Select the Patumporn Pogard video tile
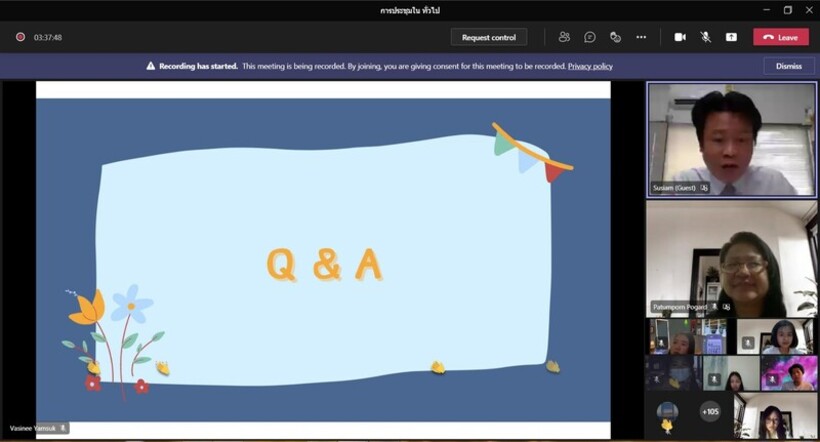820x442 pixels. 731,258
